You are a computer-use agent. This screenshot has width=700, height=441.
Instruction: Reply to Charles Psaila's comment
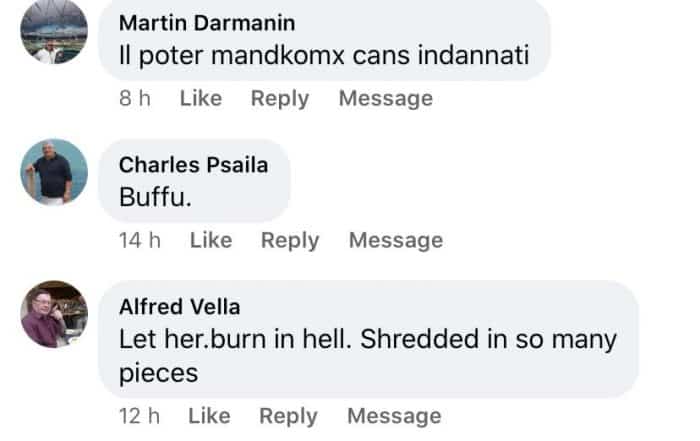[x=290, y=240]
